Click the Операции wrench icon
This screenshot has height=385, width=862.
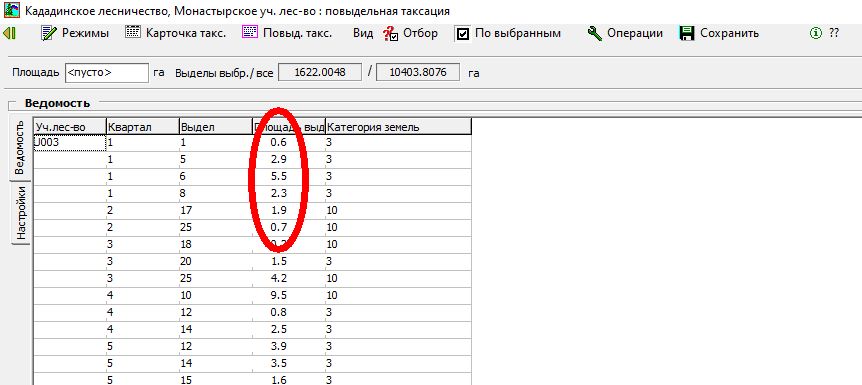[594, 33]
